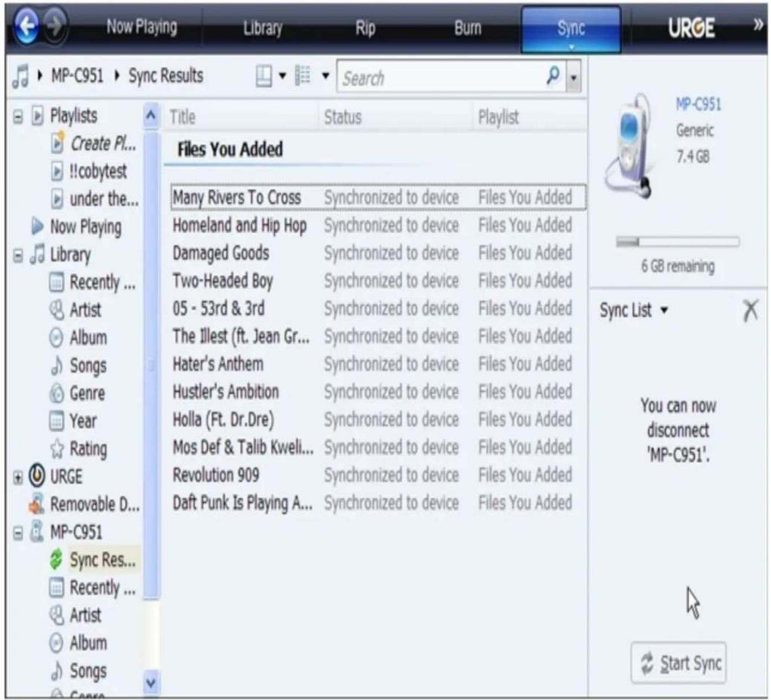Click the forward navigation arrow
The height and width of the screenshot is (700, 771).
tap(55, 25)
